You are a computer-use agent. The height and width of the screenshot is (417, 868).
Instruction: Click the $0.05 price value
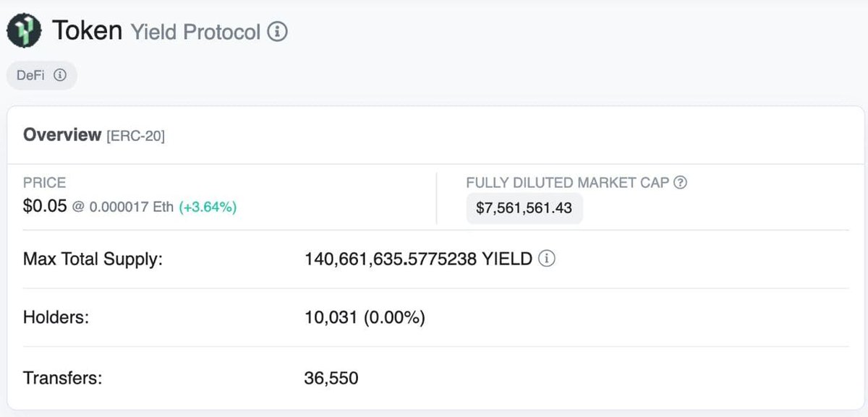(45, 207)
